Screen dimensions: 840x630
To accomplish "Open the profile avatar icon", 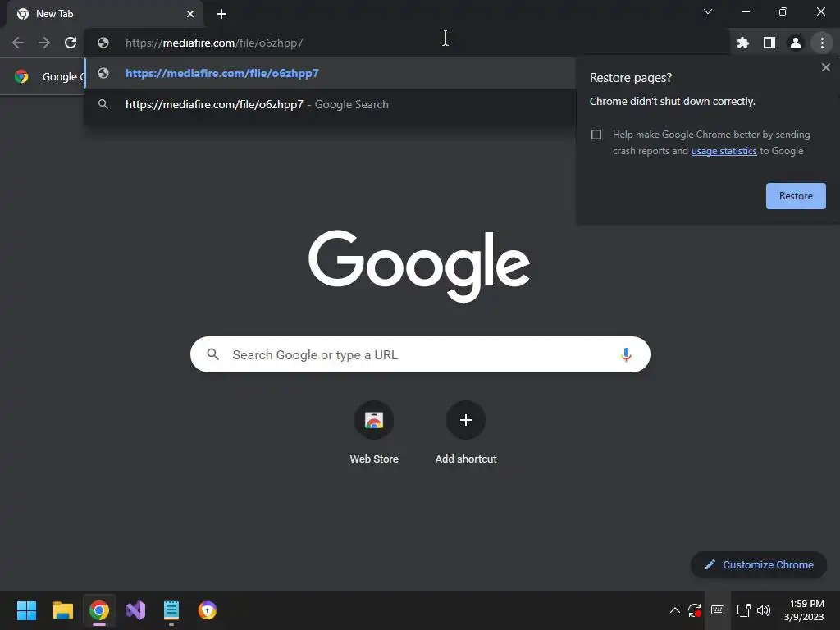I will [796, 43].
